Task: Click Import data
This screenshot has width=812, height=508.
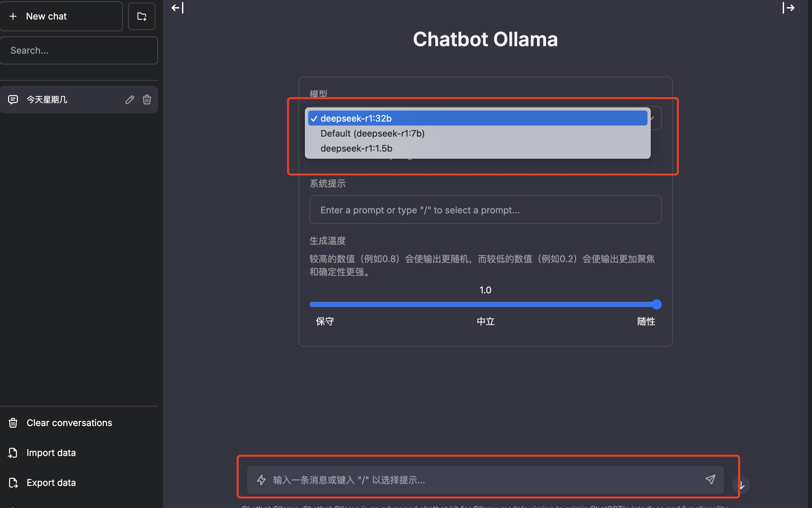Action: (79, 453)
